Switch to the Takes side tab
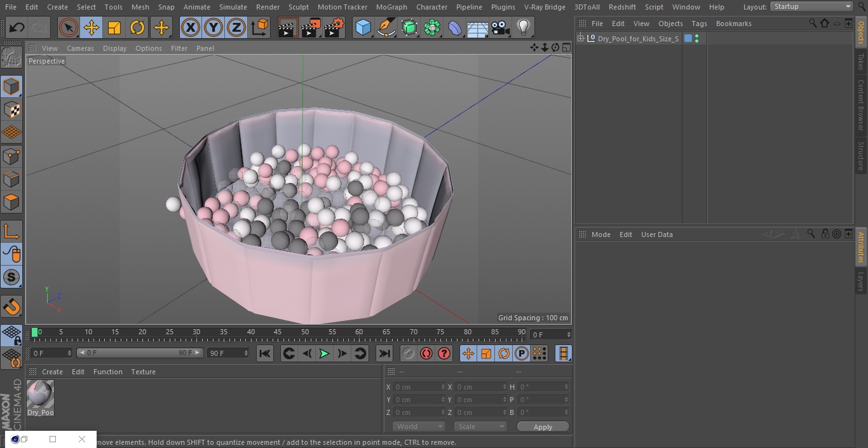868x448 pixels. click(x=861, y=61)
